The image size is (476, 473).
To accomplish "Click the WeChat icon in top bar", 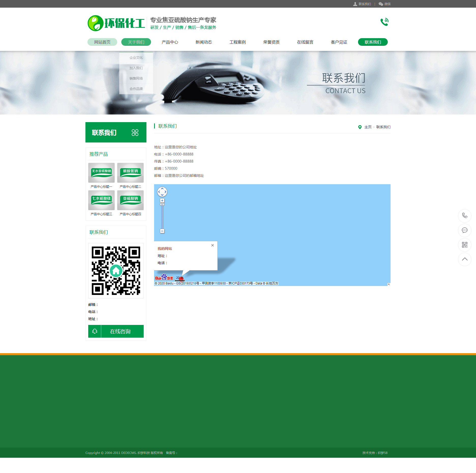I will (x=381, y=4).
